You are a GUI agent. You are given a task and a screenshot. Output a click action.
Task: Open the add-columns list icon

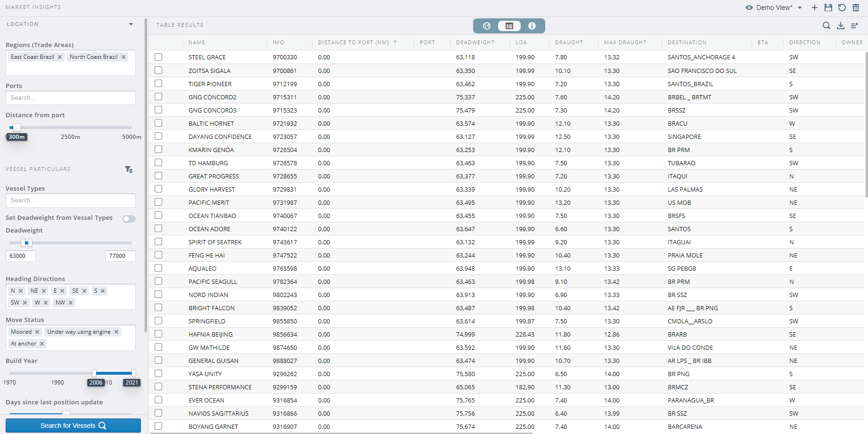pos(854,25)
